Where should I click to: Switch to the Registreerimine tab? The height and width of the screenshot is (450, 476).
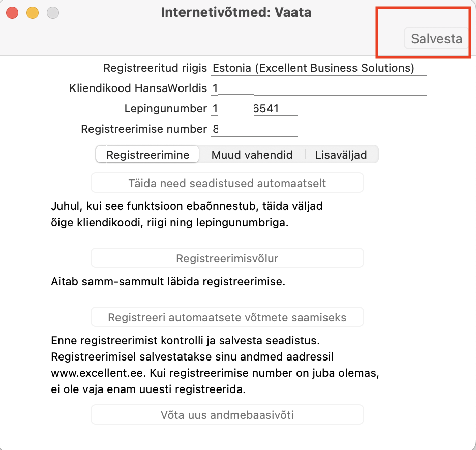point(147,155)
